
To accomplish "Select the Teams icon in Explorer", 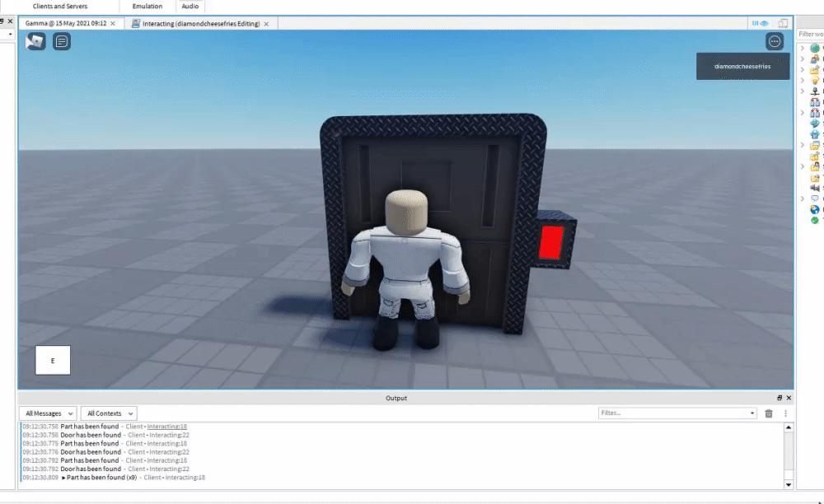I will [815, 177].
